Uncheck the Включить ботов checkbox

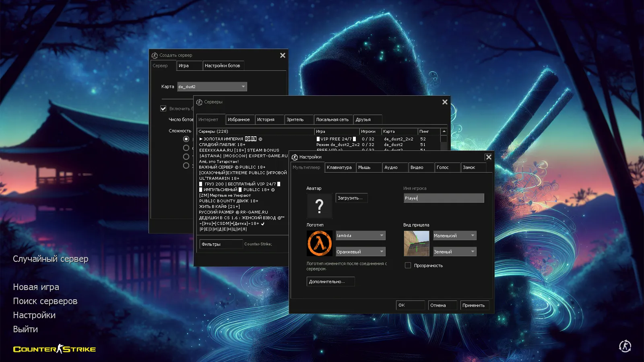point(163,108)
